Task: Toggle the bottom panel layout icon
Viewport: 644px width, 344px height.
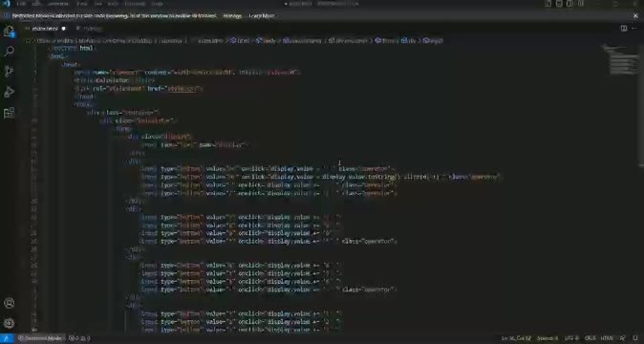Action: 559,4
